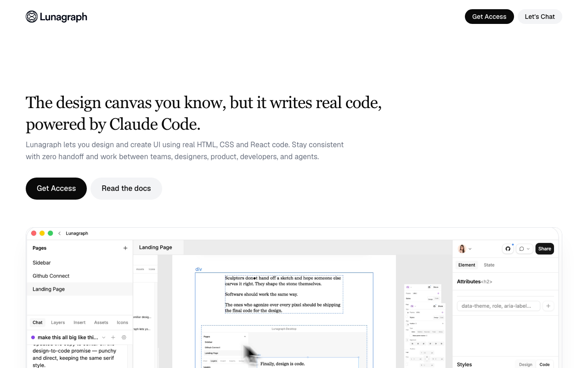Start a new chat with plus icon
This screenshot has width=588, height=368.
coord(113,338)
